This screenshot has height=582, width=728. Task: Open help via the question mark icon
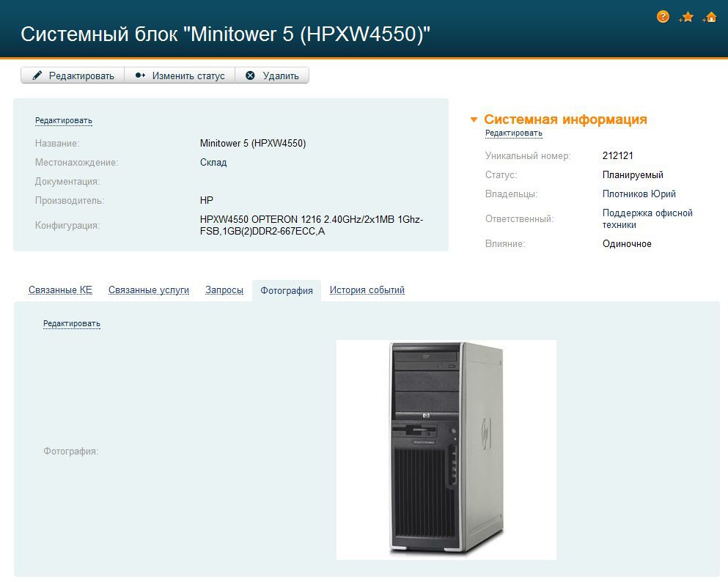(x=663, y=16)
